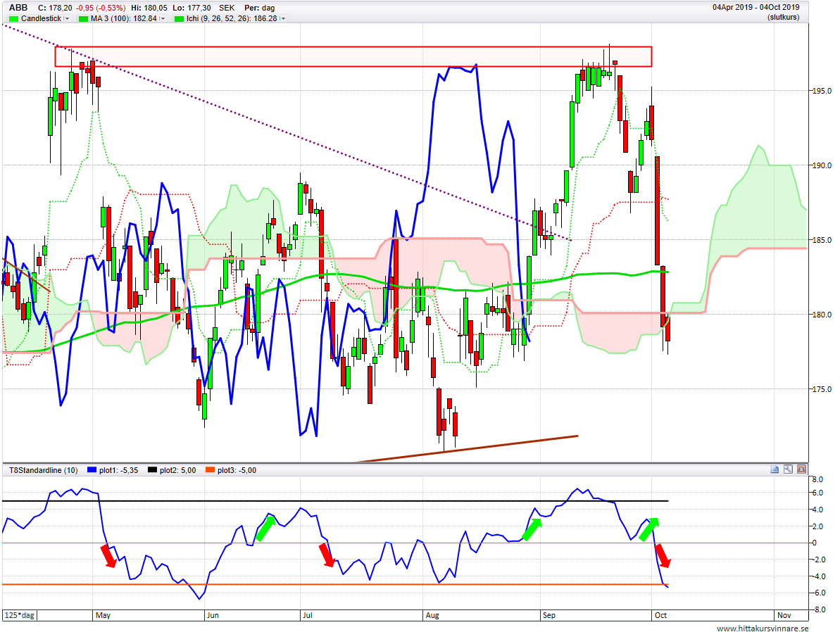Expand the Candlestick chart type dropdown arrow

pos(67,18)
